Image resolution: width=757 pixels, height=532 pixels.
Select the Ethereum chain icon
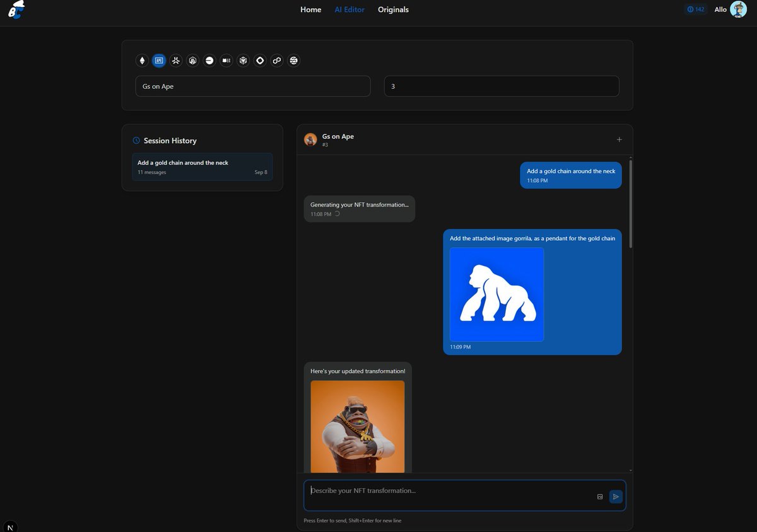142,61
